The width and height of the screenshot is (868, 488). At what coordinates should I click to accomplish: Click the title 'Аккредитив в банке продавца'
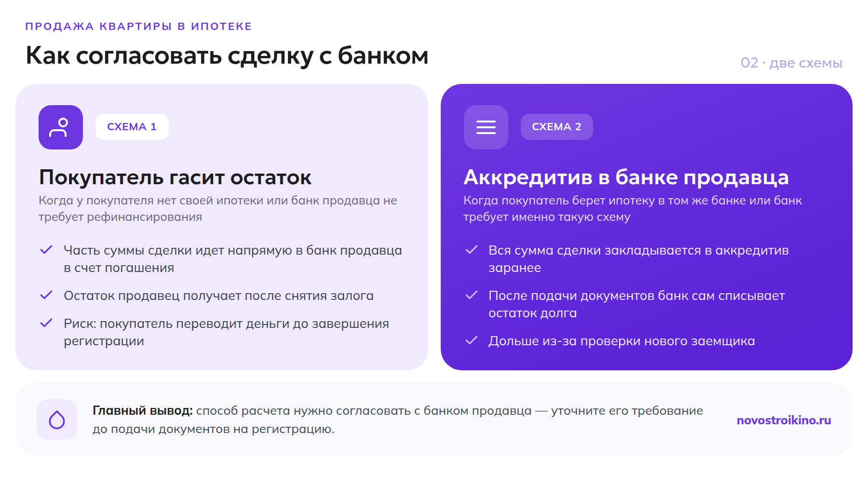(626, 177)
